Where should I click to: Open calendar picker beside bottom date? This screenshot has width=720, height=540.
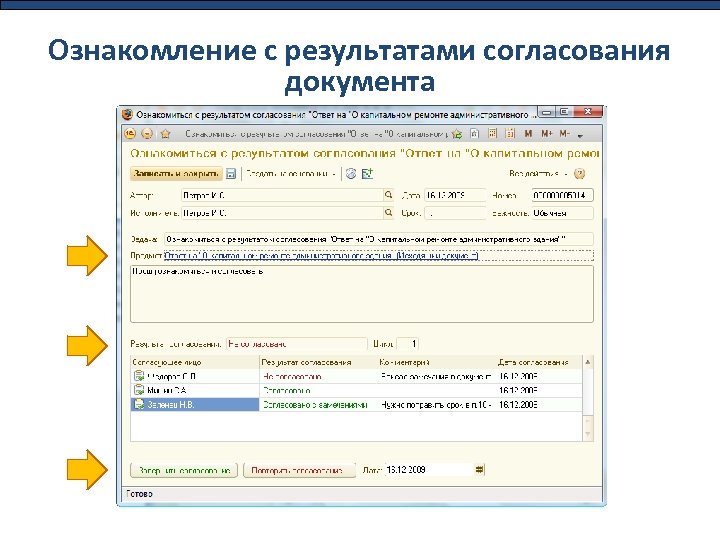(x=479, y=470)
